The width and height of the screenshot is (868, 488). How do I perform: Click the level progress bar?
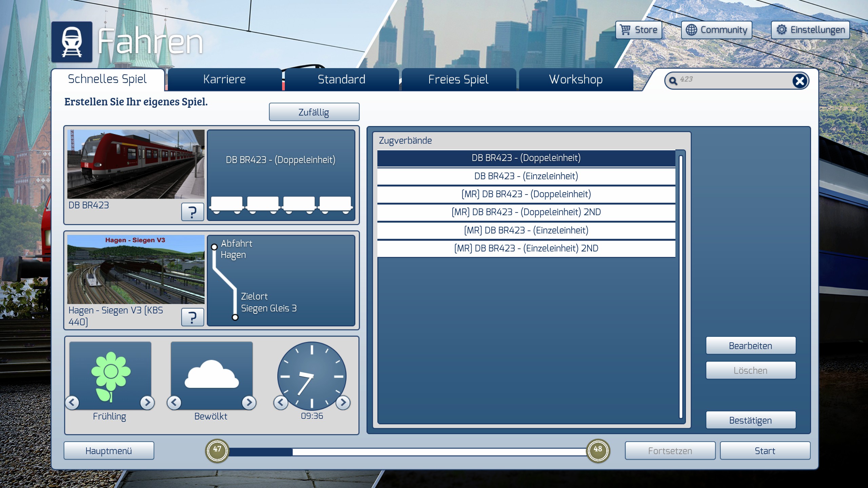(x=407, y=451)
